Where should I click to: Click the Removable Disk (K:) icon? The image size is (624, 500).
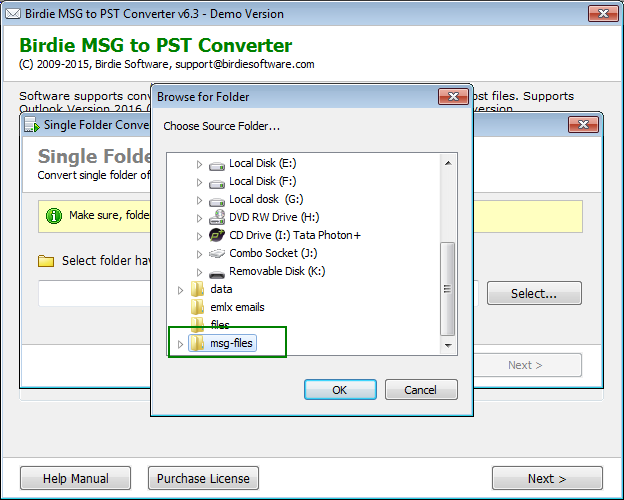coord(217,273)
